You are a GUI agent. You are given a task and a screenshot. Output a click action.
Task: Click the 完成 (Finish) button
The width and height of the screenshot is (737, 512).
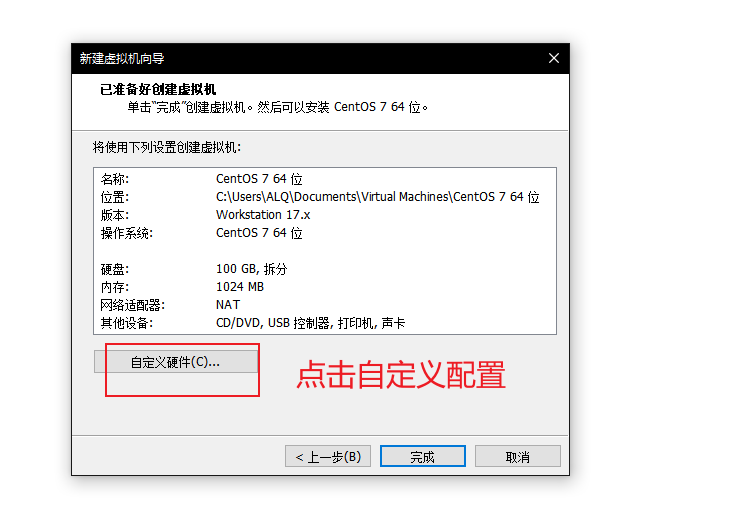point(423,457)
